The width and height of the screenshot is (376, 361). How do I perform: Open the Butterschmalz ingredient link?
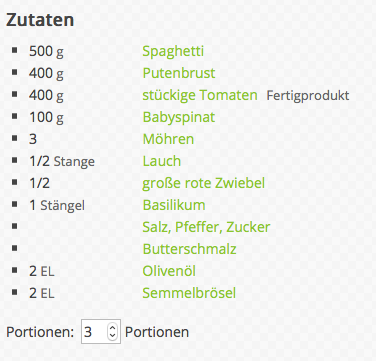(189, 249)
